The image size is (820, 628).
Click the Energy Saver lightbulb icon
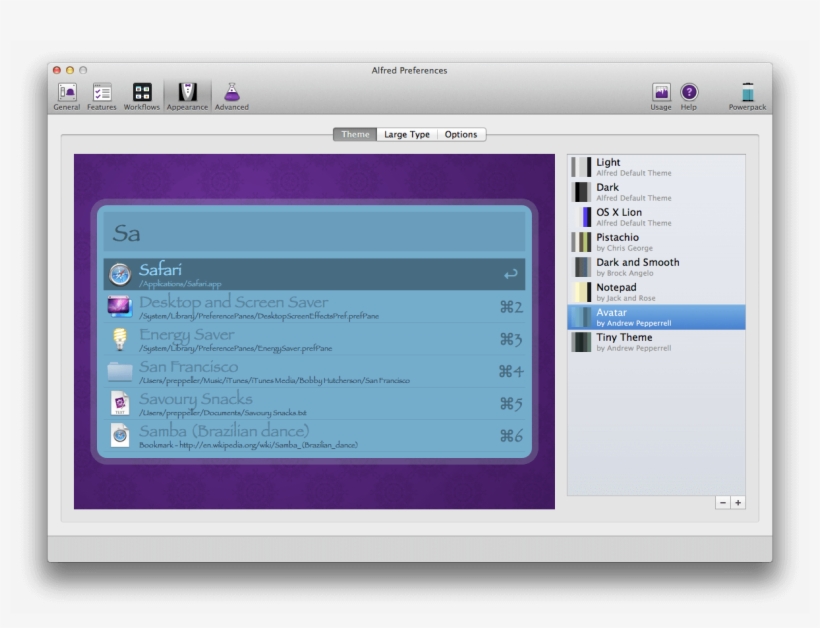point(120,339)
